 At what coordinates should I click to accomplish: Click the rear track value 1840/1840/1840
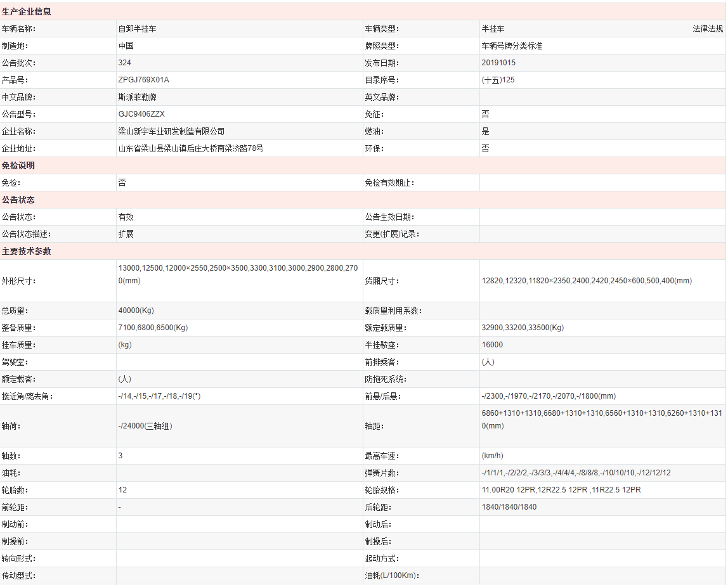pyautogui.click(x=509, y=507)
